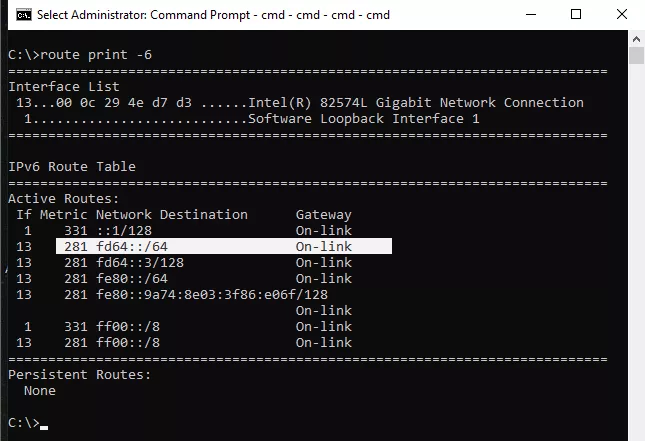Click the 'Network Destination' column header
The image size is (645, 441).
point(172,214)
